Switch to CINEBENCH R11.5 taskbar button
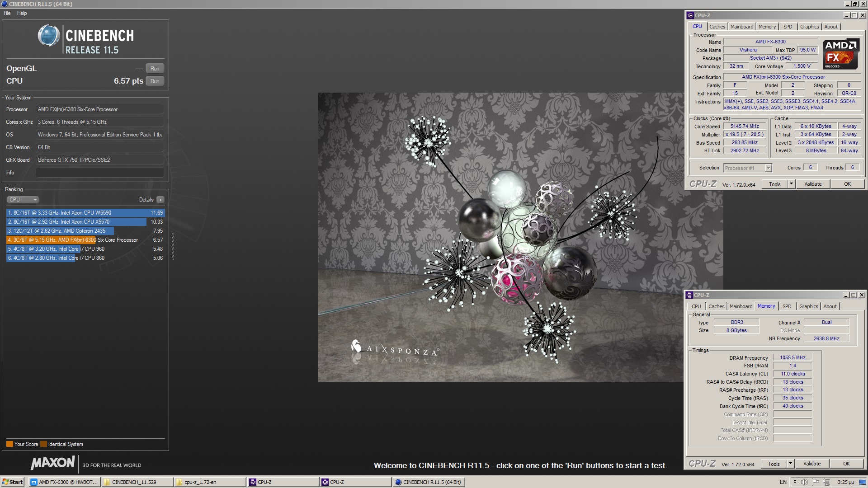Viewport: 868px width, 488px height. [429, 482]
